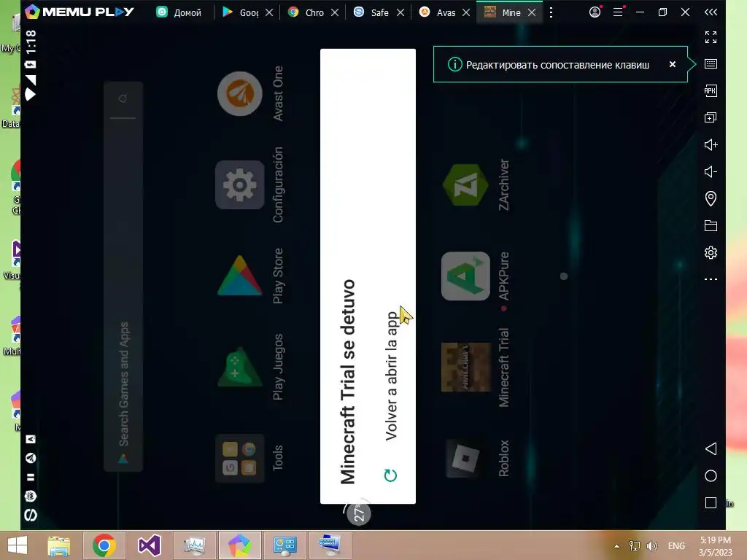
Task: Click the ENG language indicator
Action: pos(676,545)
